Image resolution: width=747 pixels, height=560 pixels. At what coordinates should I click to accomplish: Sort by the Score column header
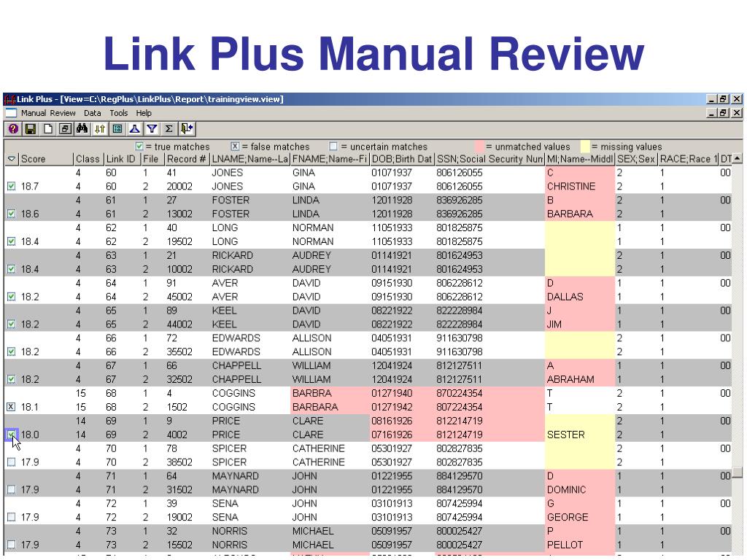pos(46,159)
